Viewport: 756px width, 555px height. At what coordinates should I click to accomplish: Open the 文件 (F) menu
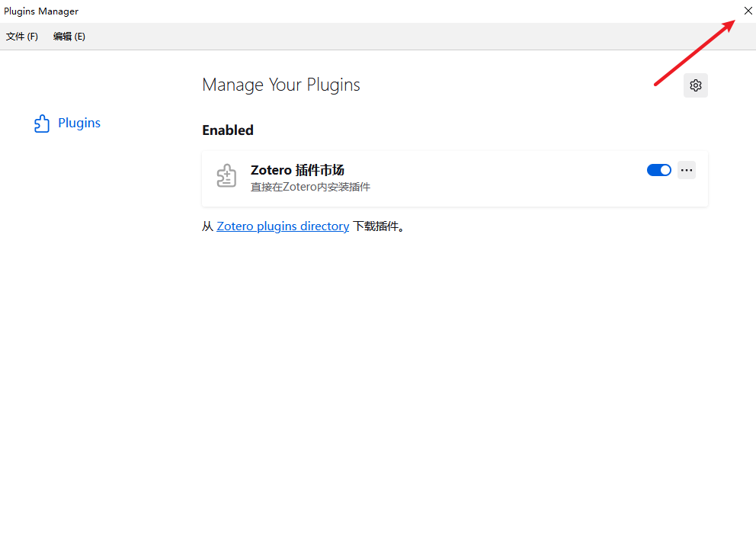click(22, 37)
